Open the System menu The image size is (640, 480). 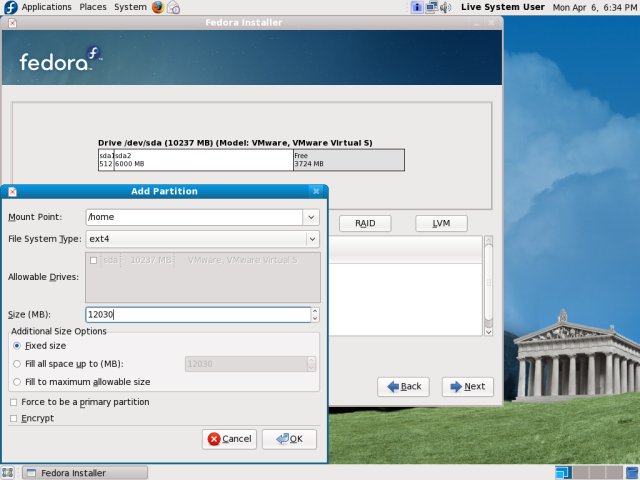130,7
